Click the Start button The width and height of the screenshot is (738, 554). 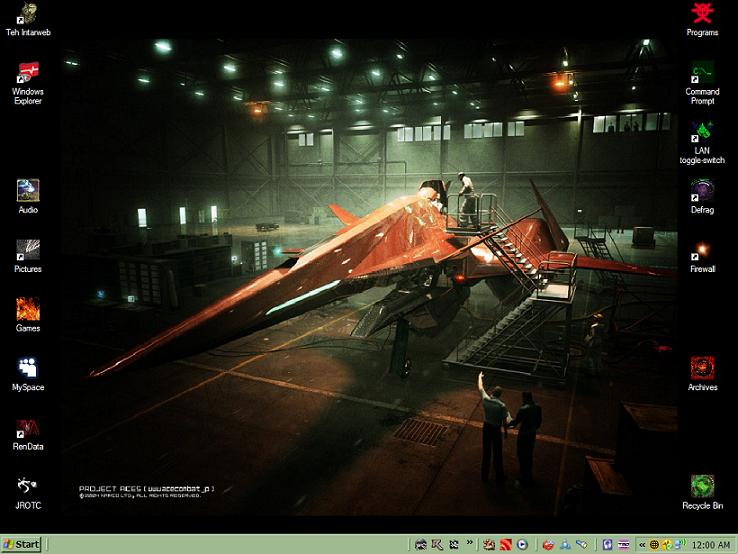click(22, 544)
